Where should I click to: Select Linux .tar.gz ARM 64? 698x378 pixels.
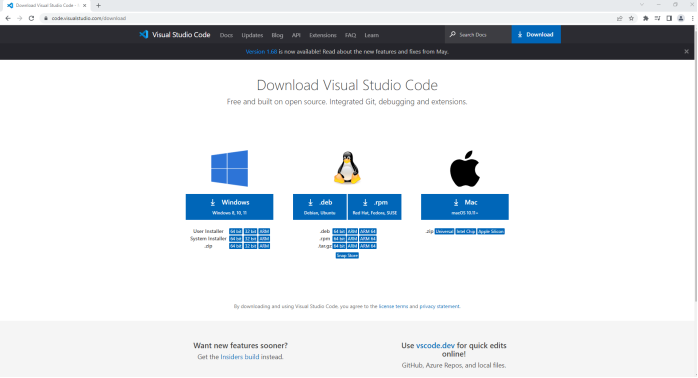(x=368, y=246)
